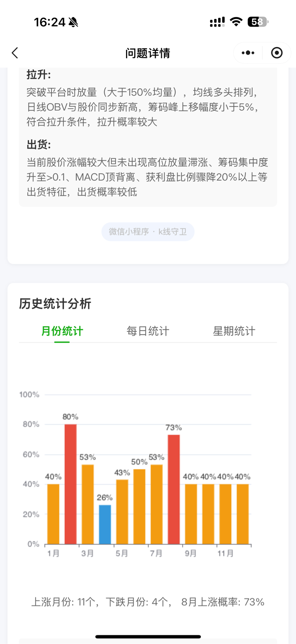Open the three-dots more menu
Screen dimensions: 296x644
[x=248, y=53]
